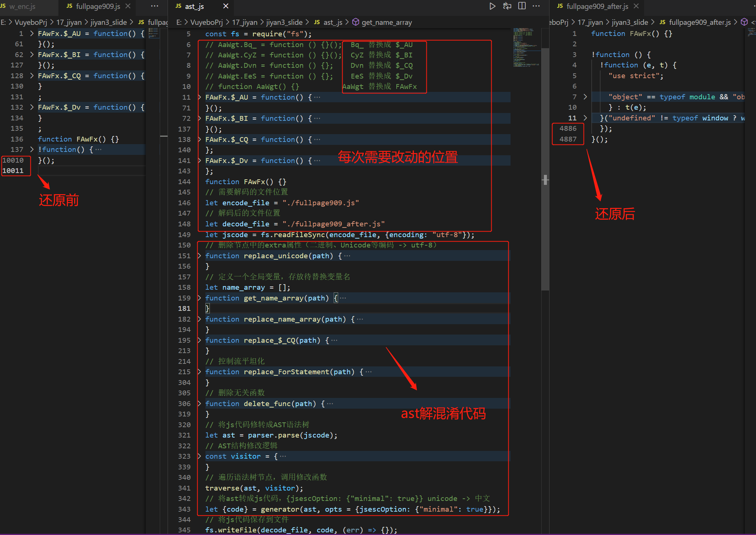This screenshot has height=535, width=756.
Task: Expand folded replace_name_array function
Action: [199, 319]
